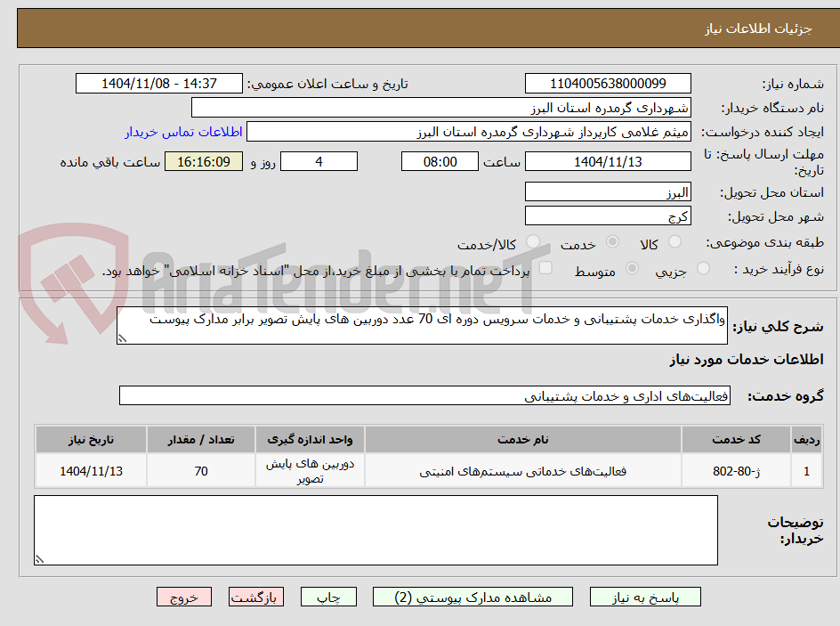The width and height of the screenshot is (840, 626).
Task: Click the تاریخ نیاز column header
Action: [x=91, y=440]
